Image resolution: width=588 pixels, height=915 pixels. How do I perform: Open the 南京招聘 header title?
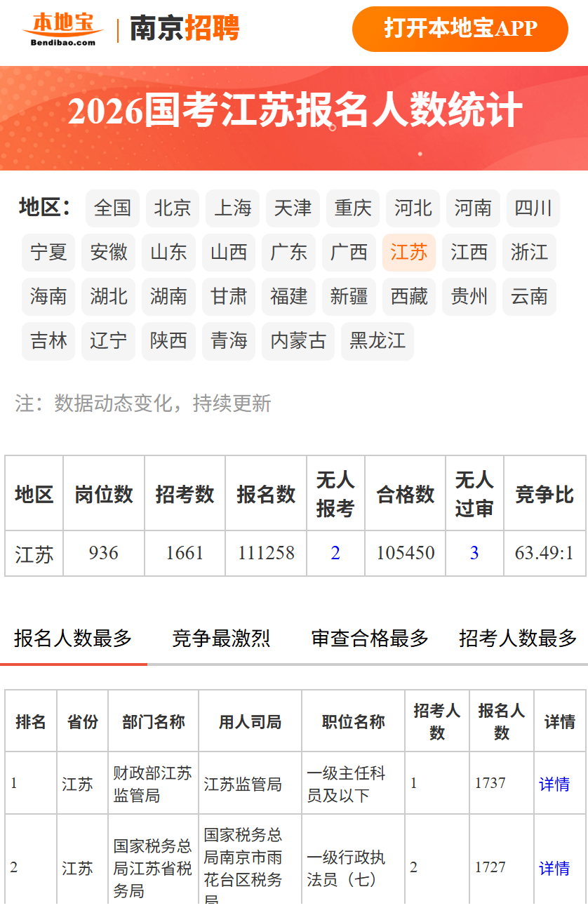point(185,29)
